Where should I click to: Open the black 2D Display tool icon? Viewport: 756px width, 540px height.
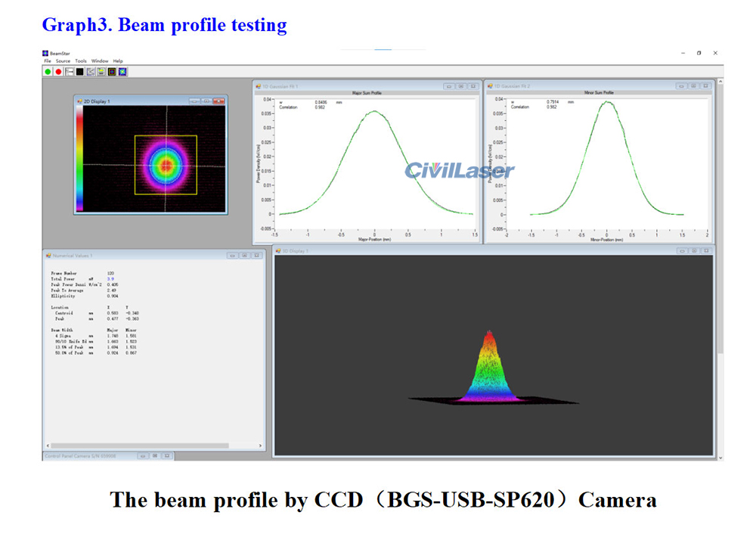pyautogui.click(x=79, y=72)
